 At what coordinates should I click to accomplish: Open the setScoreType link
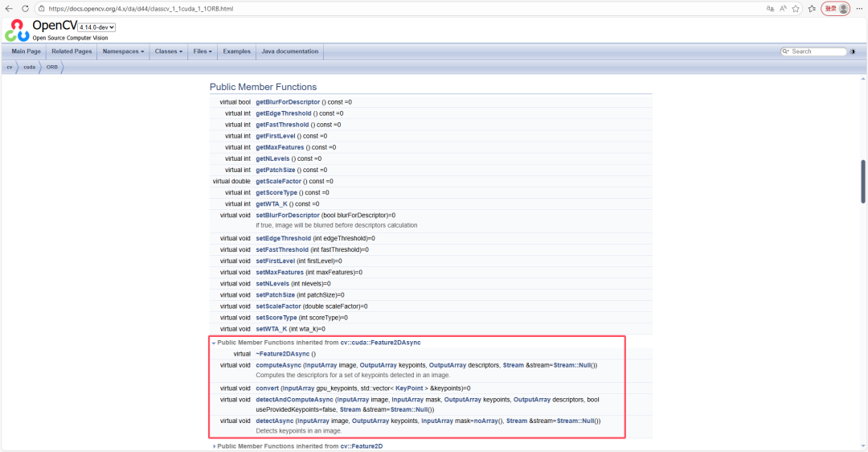(276, 318)
